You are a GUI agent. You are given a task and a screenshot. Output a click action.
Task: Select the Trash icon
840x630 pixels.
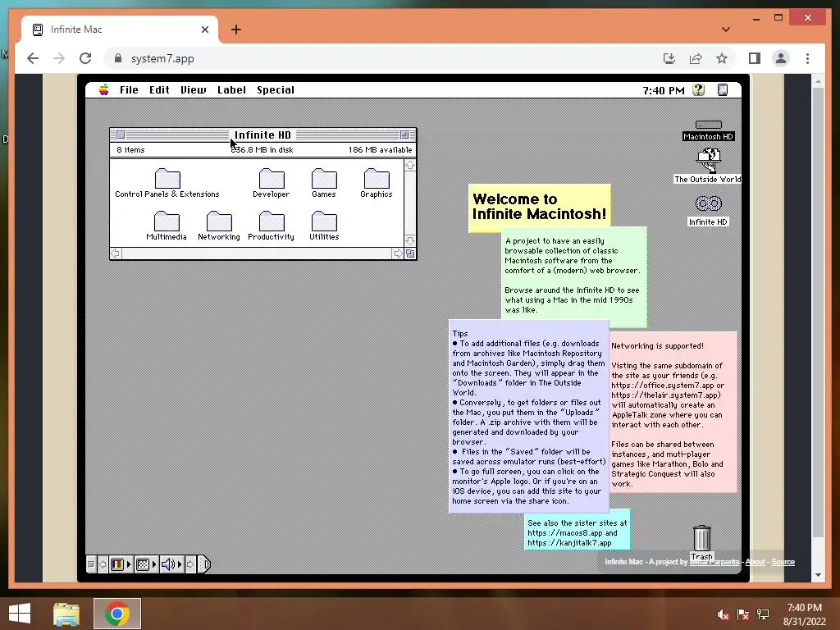click(702, 542)
